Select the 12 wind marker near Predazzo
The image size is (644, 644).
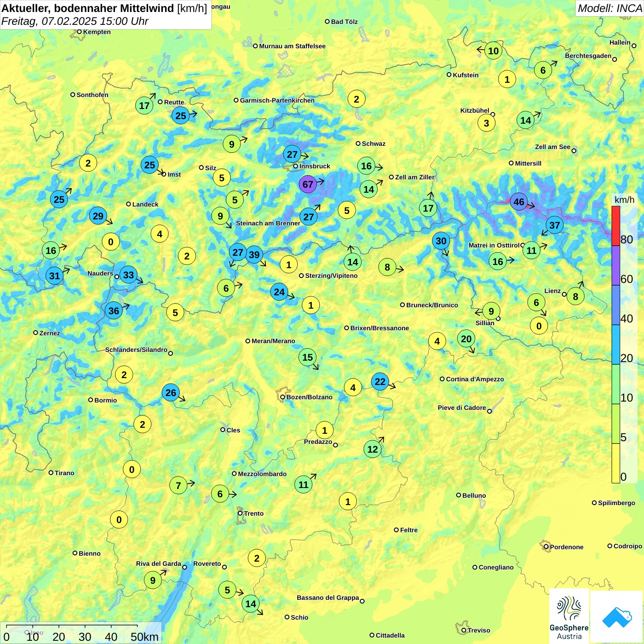pyautogui.click(x=373, y=449)
